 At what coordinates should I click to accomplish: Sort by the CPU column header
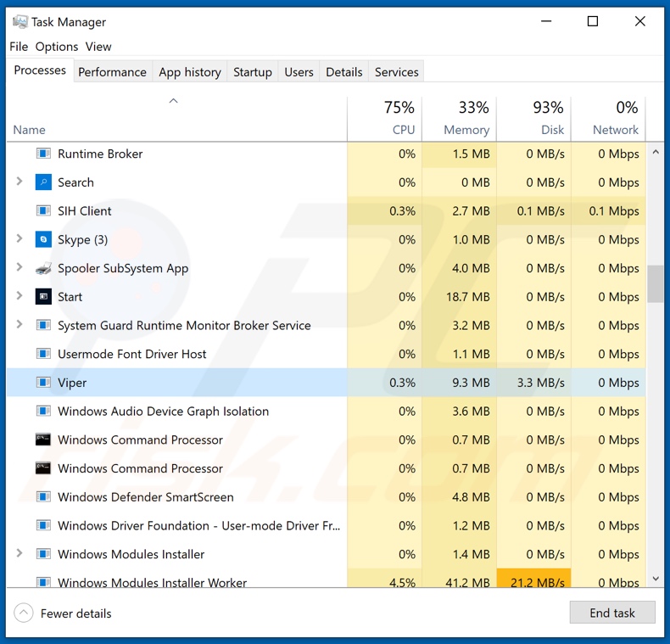pyautogui.click(x=384, y=120)
